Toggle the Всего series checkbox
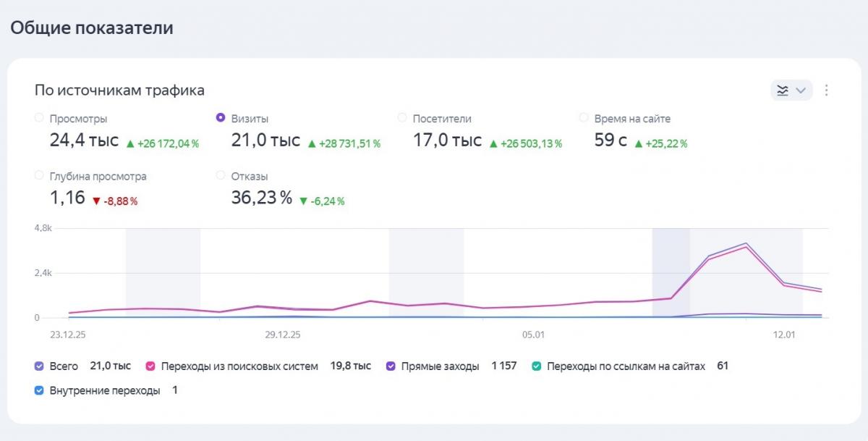The image size is (868, 441). click(x=40, y=366)
